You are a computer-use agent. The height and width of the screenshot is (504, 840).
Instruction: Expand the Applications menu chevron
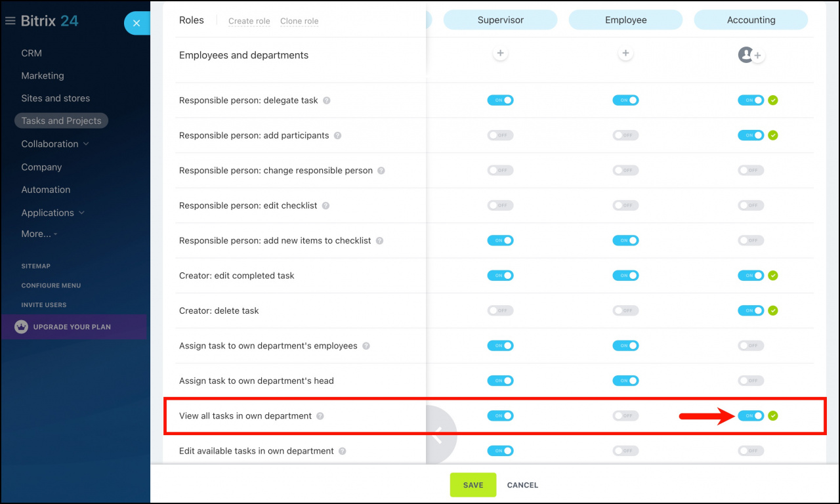click(x=82, y=213)
